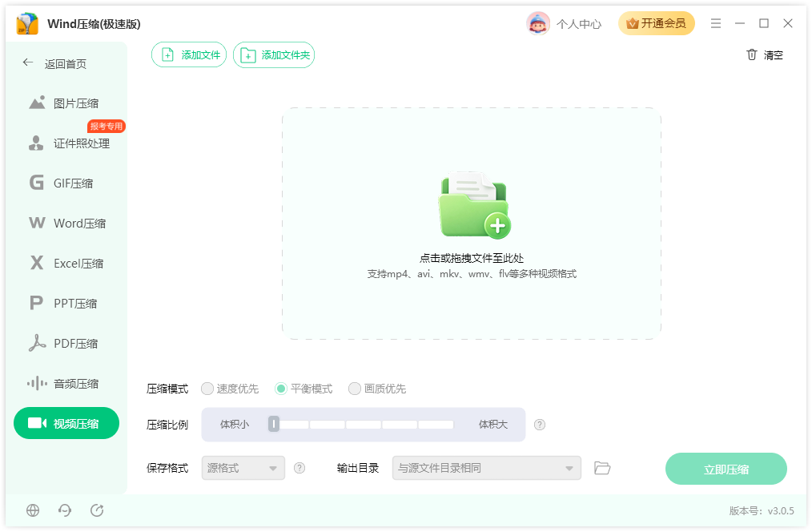Image resolution: width=812 pixels, height=532 pixels.
Task: Click the 开通会员 membership button
Action: (x=656, y=23)
